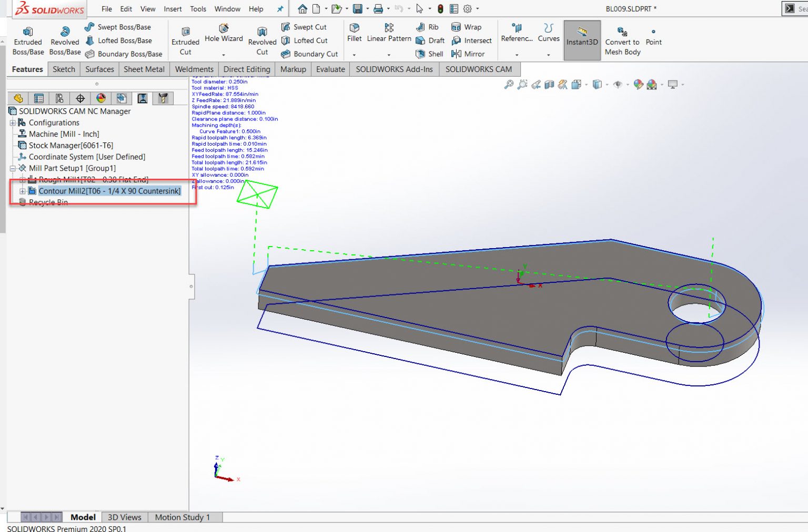Open the Fillet dropdown arrow

(354, 55)
